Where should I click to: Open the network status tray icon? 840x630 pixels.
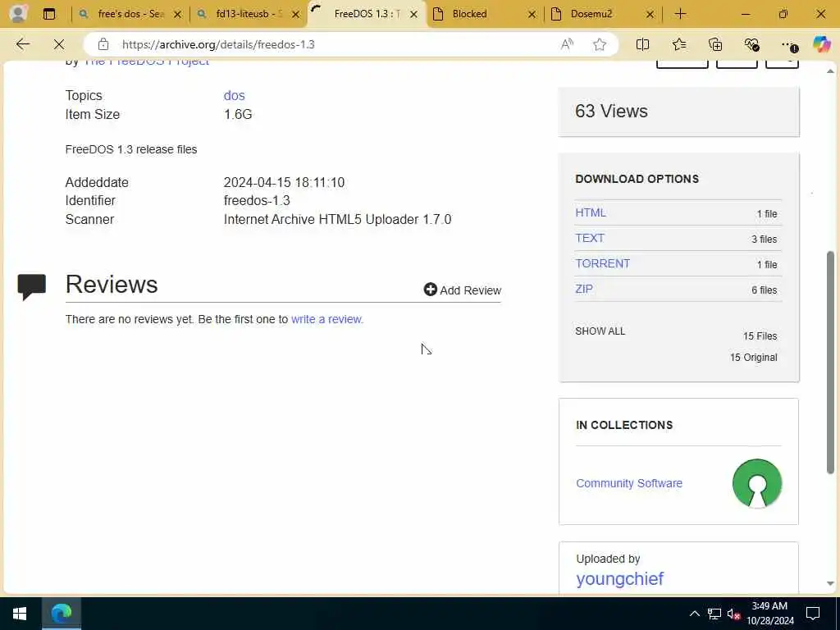(x=714, y=614)
